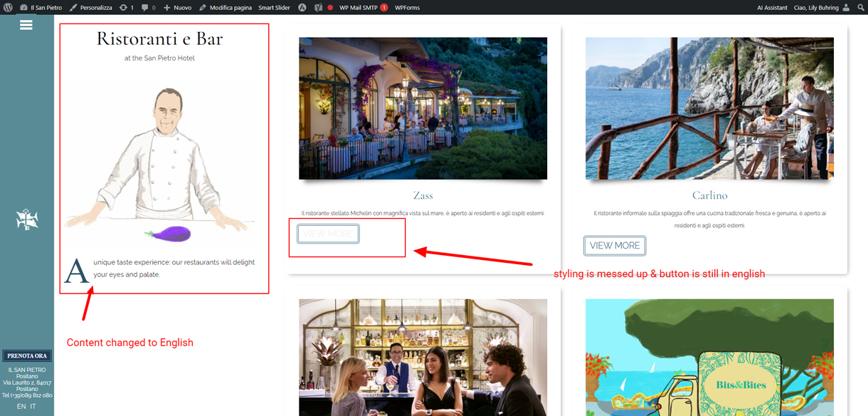
Task: Open the Nuovo content menu
Action: pos(177,7)
